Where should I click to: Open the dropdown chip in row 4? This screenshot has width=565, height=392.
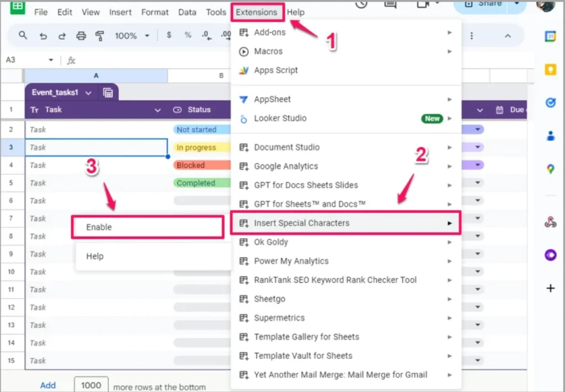coord(478,165)
